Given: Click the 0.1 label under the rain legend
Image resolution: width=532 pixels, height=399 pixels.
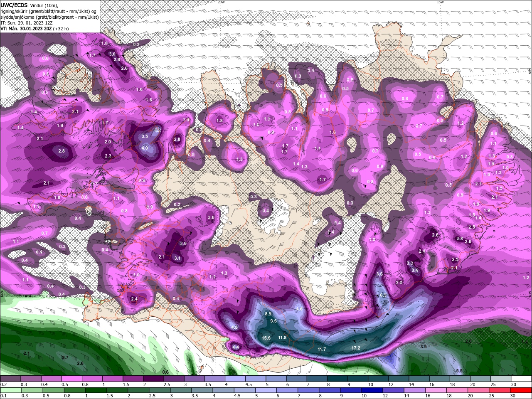Looking at the screenshot, I should 3,396.
